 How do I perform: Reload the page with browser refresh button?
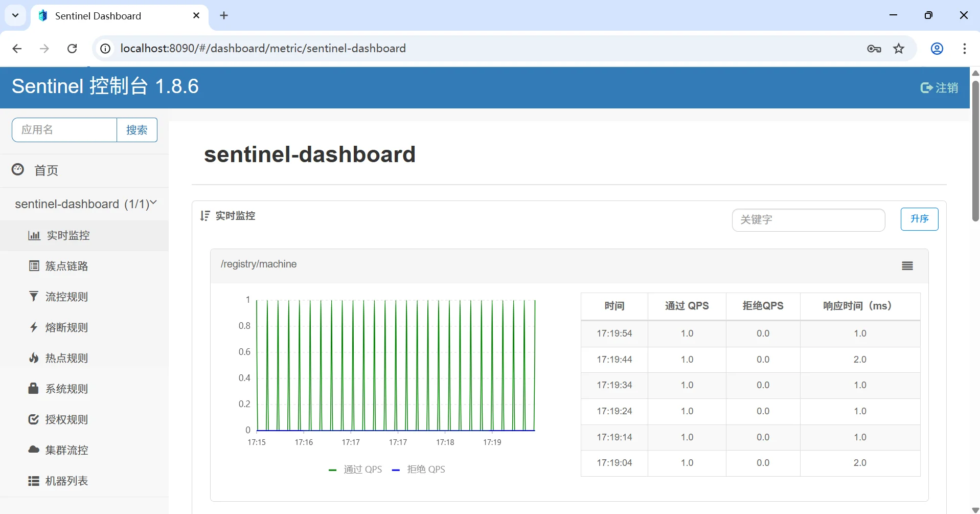[x=72, y=49]
